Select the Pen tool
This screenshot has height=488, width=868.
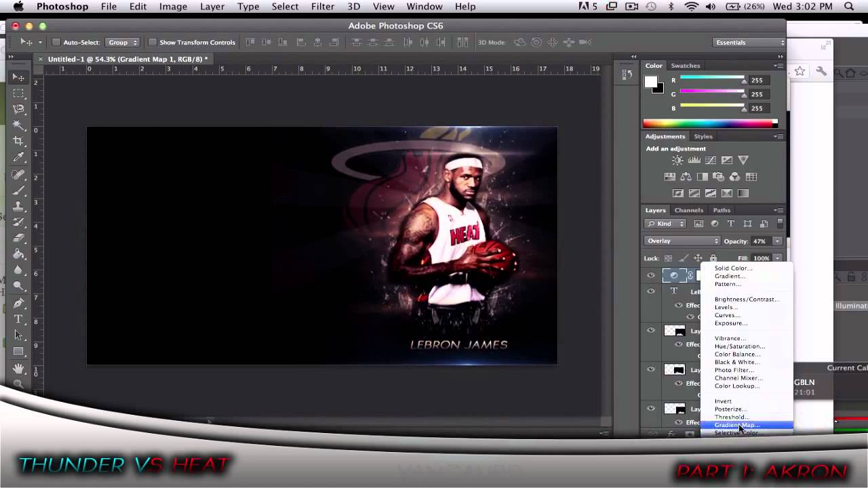(x=19, y=303)
